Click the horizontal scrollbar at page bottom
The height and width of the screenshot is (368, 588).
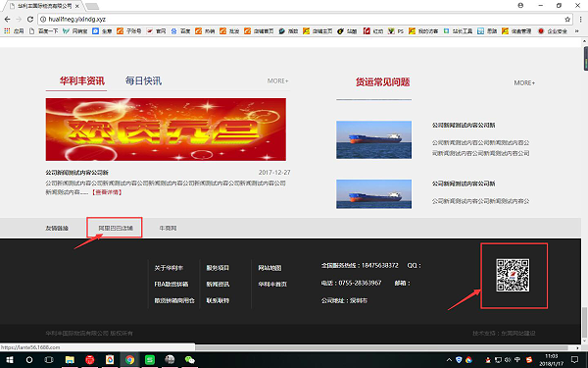(386, 347)
